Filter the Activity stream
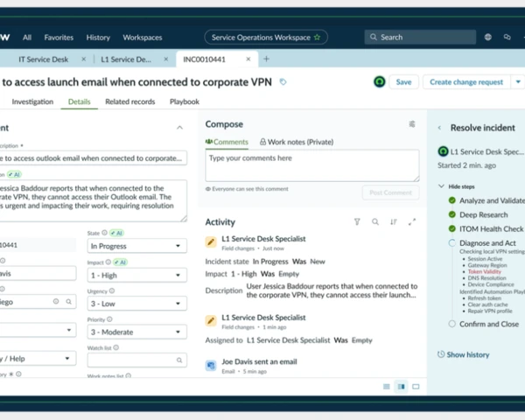525x420 pixels. pyautogui.click(x=357, y=221)
